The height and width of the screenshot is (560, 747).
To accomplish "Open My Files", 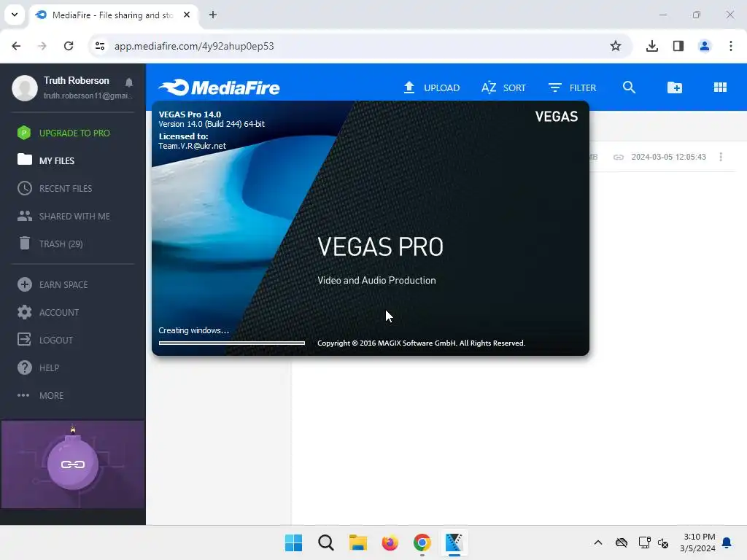I will [46, 160].
